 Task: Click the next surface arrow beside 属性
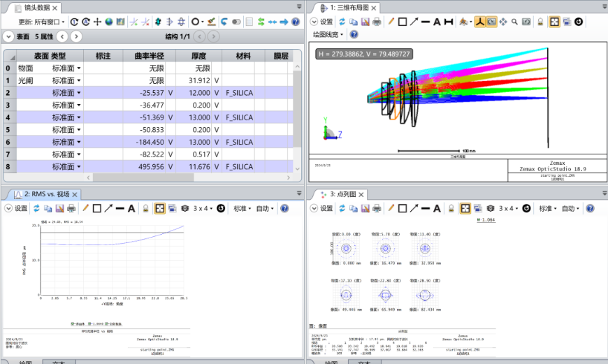pyautogui.click(x=76, y=36)
